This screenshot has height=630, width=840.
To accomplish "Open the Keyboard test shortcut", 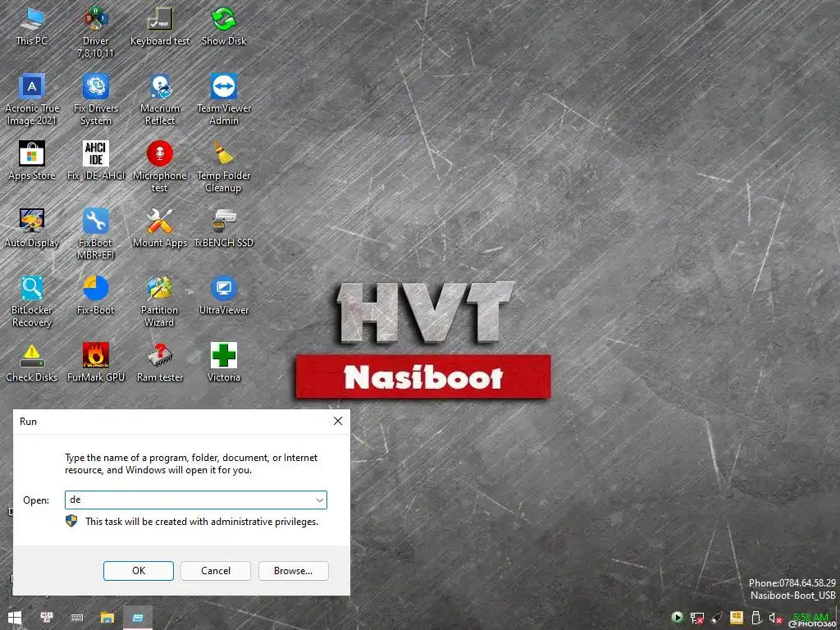I will [x=160, y=25].
